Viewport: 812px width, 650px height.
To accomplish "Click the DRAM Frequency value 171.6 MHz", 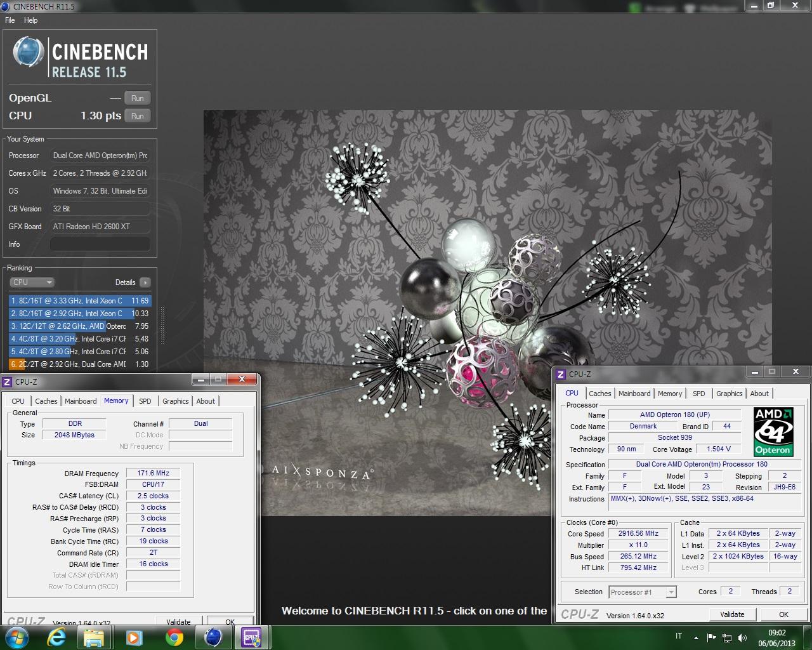I will (153, 473).
